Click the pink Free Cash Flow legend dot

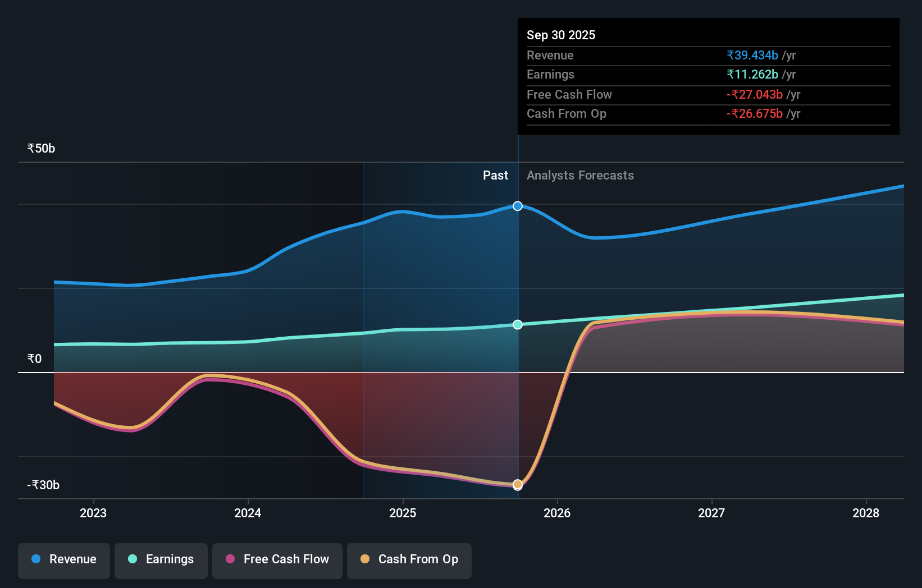230,559
